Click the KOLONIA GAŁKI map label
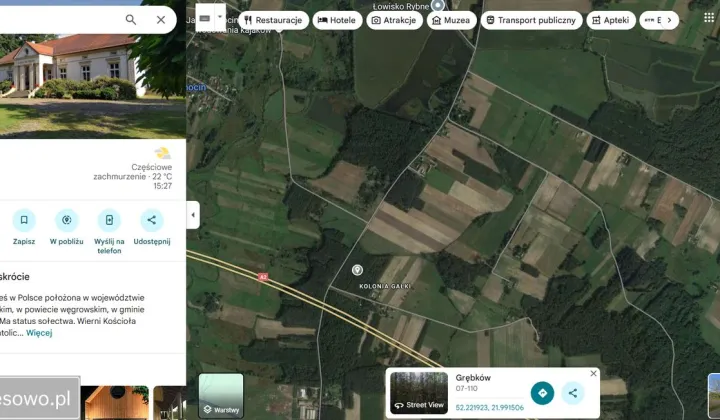The image size is (720, 420). pos(385,286)
